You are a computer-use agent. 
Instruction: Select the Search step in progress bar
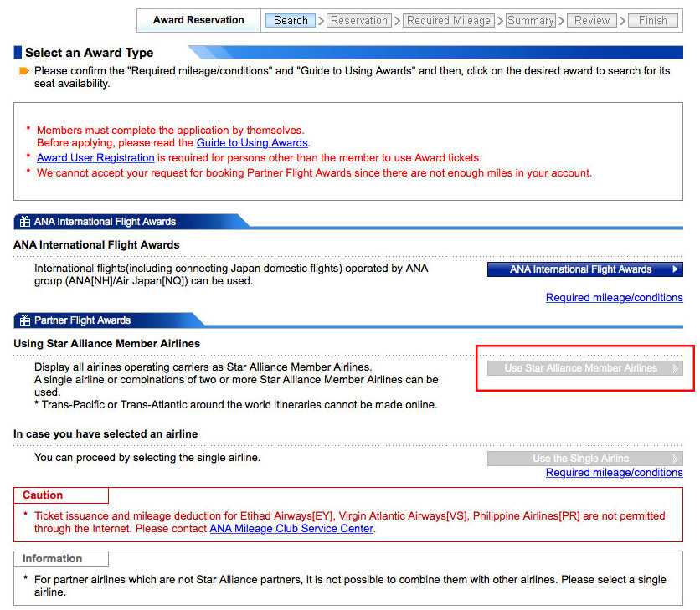291,20
